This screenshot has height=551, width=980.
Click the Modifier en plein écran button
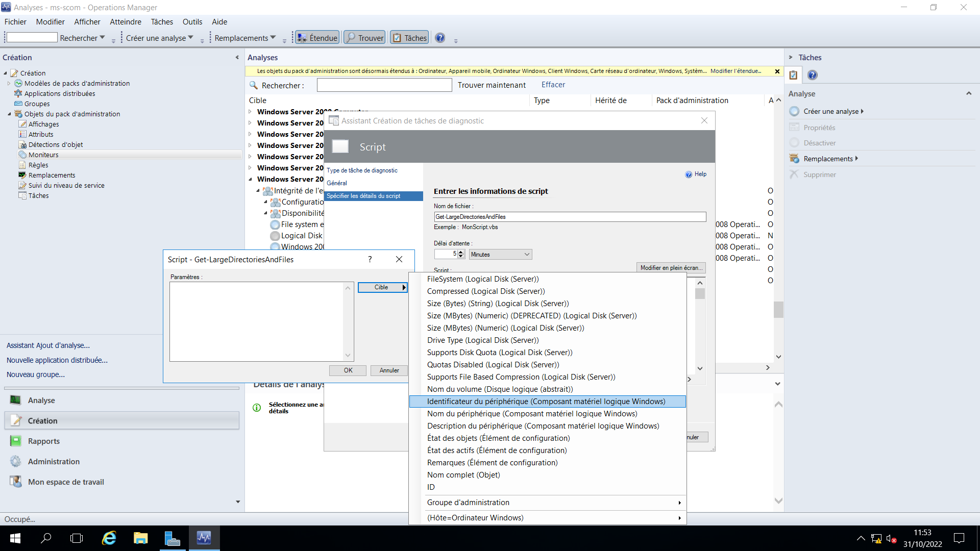pos(671,267)
